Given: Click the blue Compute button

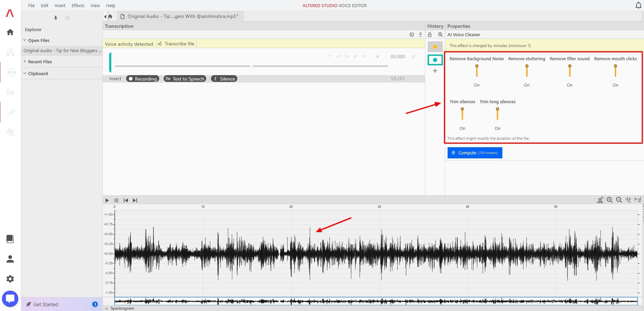Looking at the screenshot, I should point(475,153).
